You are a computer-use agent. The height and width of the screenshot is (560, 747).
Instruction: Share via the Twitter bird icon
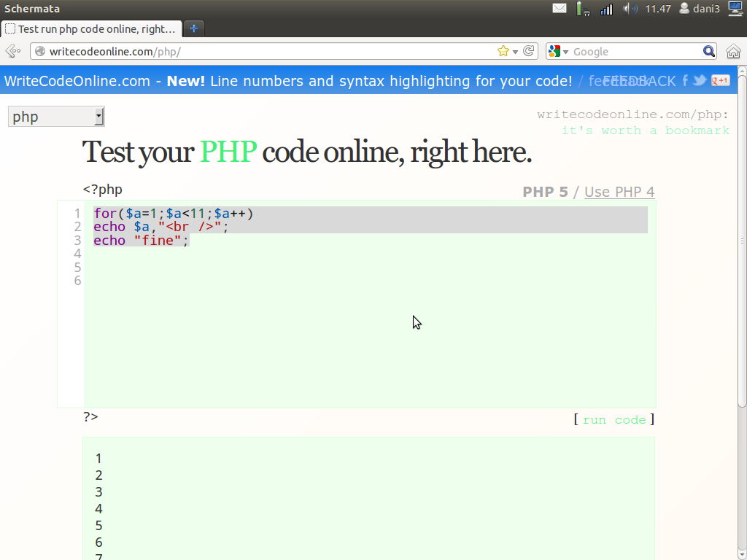[x=699, y=80]
